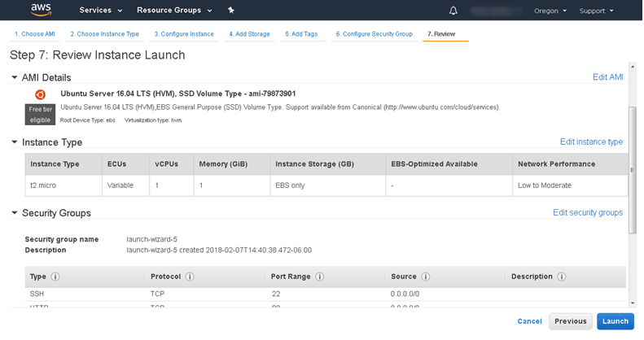Click the AWS logo
Viewport: 644px width, 340px height.
click(x=41, y=10)
